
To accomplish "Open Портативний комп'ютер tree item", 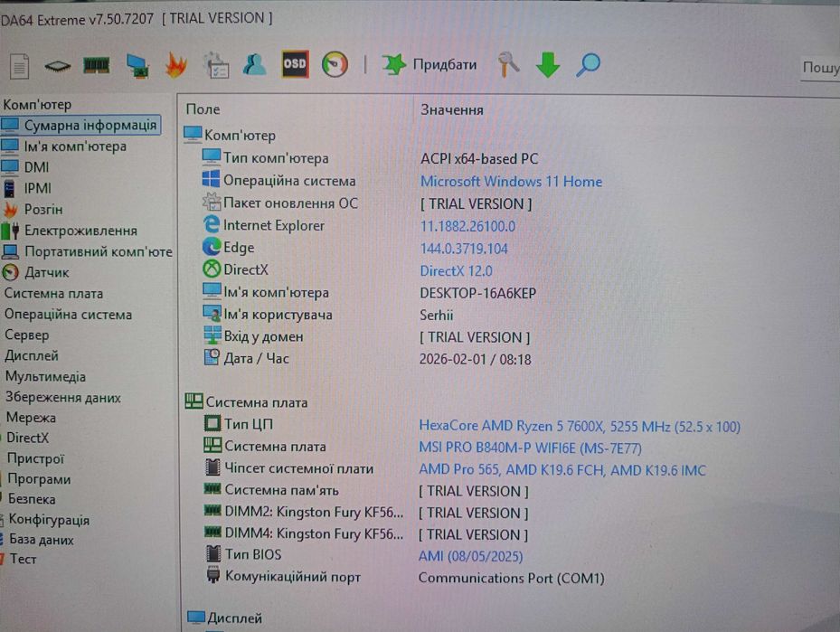I will pyautogui.click(x=88, y=251).
